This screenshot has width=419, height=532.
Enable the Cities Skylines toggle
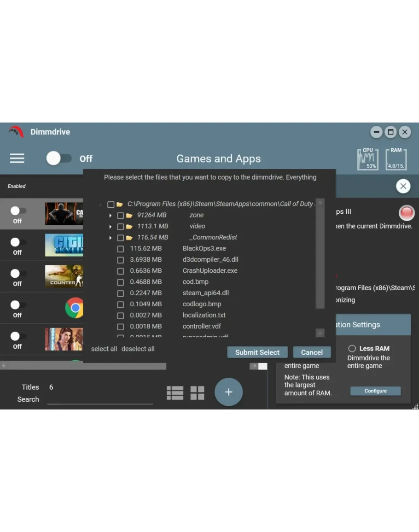click(x=18, y=242)
